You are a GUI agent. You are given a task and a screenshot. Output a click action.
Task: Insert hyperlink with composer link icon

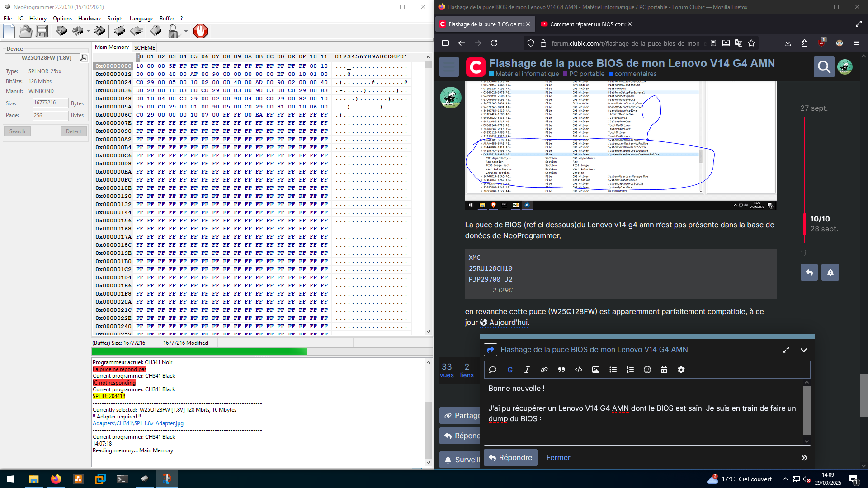pos(544,370)
